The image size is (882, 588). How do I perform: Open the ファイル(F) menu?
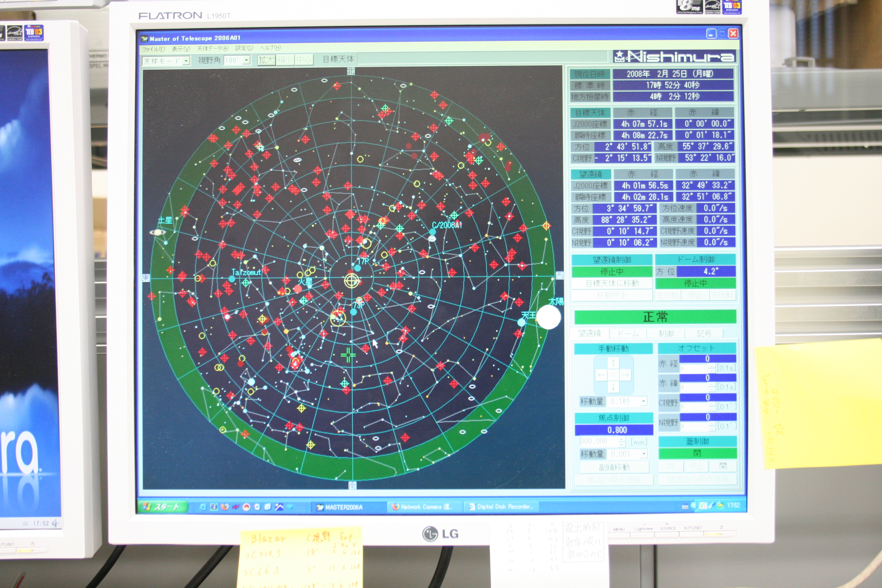point(153,49)
